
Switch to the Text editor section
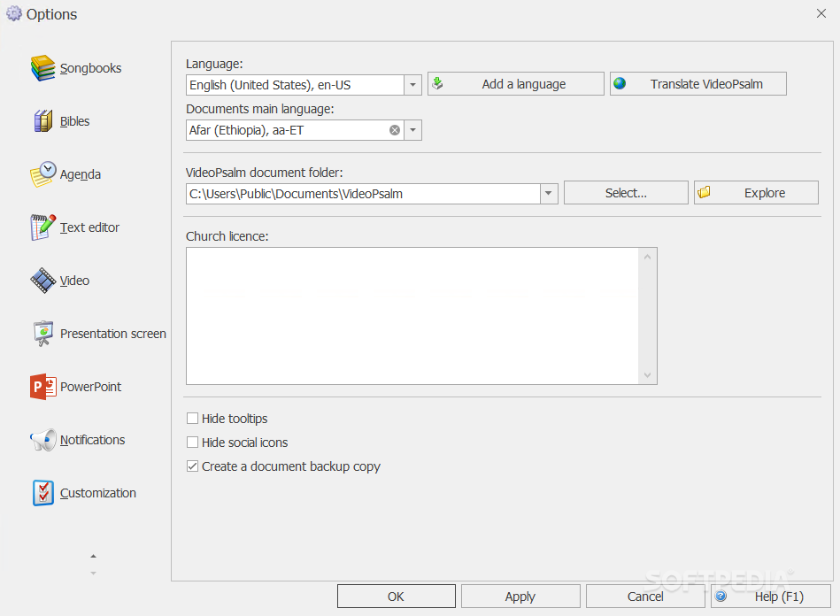point(89,227)
